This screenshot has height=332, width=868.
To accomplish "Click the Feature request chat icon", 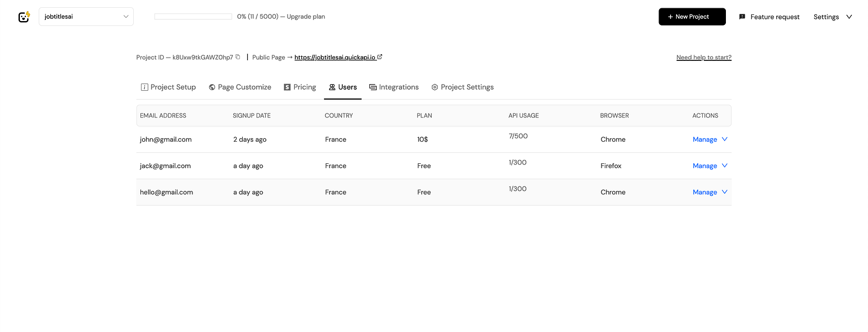I will 742,17.
